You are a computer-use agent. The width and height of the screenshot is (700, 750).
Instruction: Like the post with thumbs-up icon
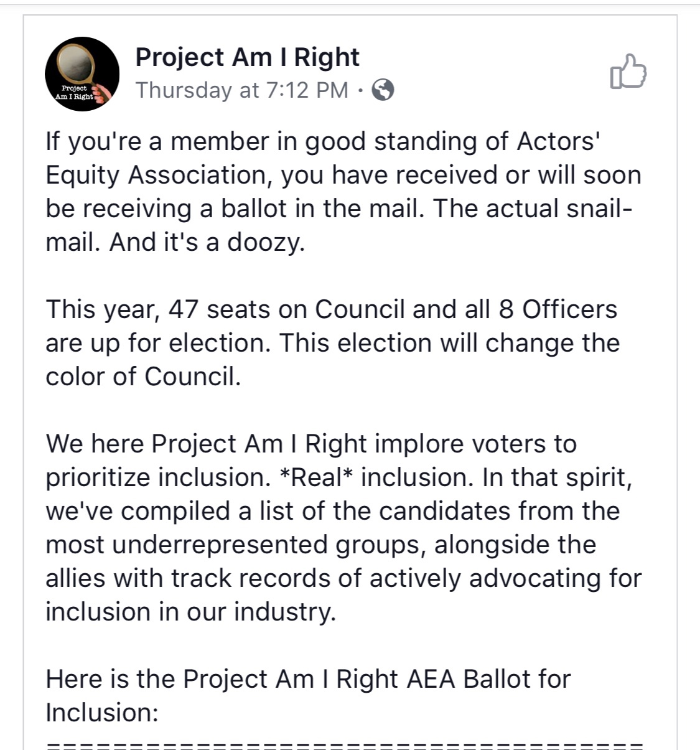click(628, 72)
